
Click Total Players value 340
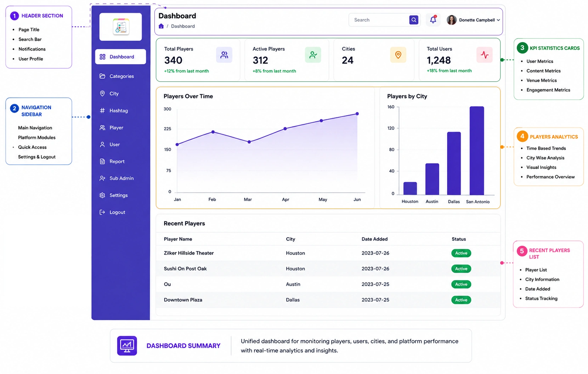173,61
